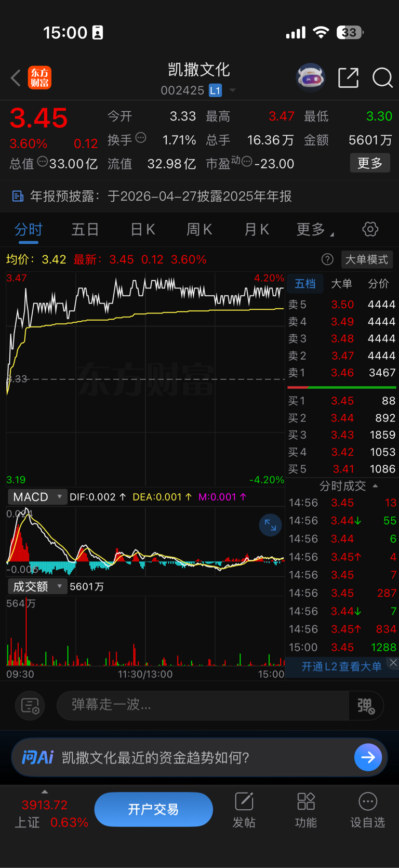Switch to the 月K chart tab
Image resolution: width=399 pixels, height=868 pixels.
(x=257, y=229)
